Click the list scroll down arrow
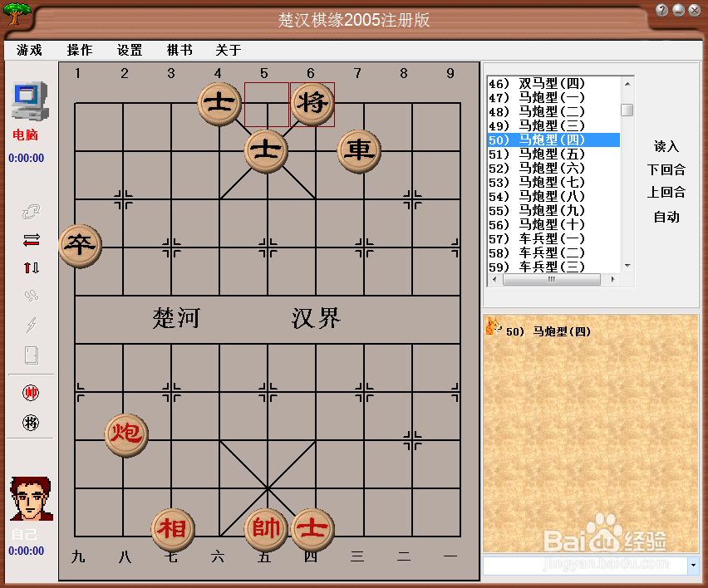708x588 pixels. point(627,267)
